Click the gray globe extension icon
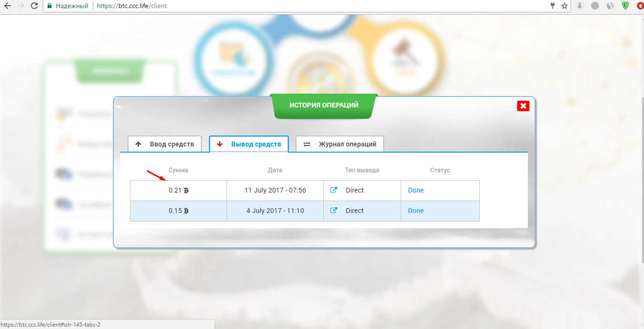 [x=595, y=6]
